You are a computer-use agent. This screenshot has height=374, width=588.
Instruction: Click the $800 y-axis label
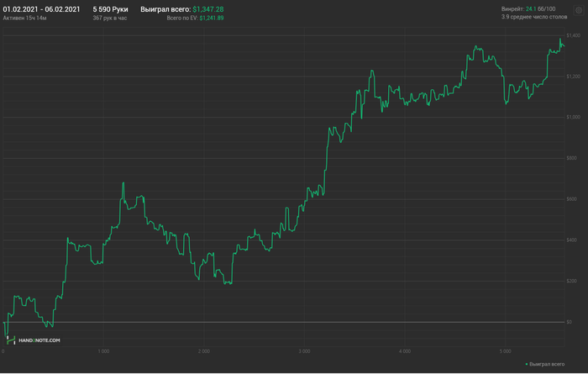click(x=572, y=158)
